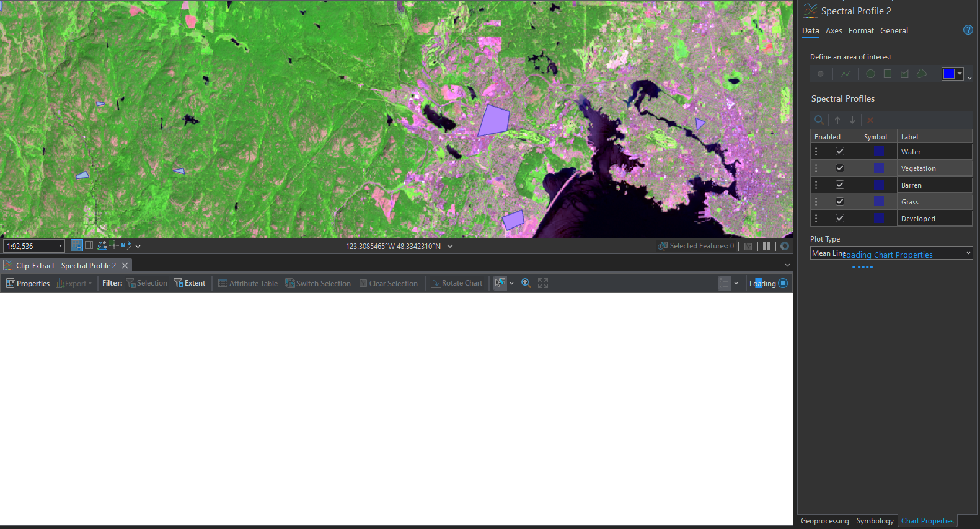This screenshot has width=980, height=529.
Task: Open the coordinate display format dropdown arrow
Action: [450, 246]
